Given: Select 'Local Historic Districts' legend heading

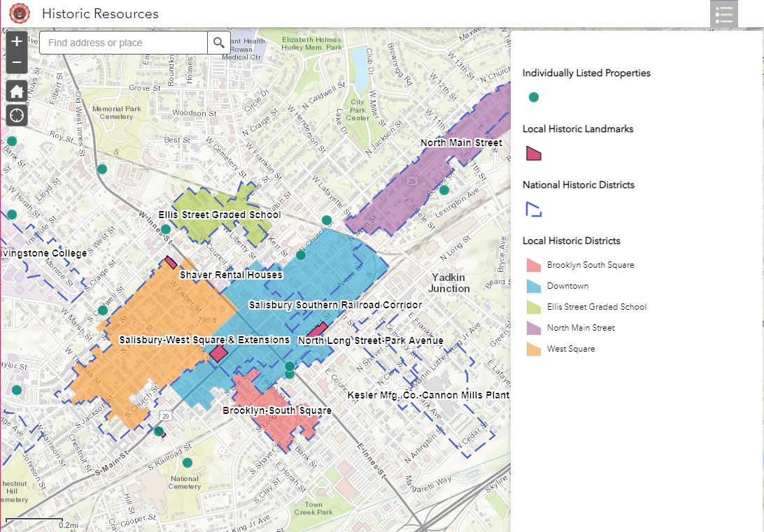Looking at the screenshot, I should (x=571, y=240).
